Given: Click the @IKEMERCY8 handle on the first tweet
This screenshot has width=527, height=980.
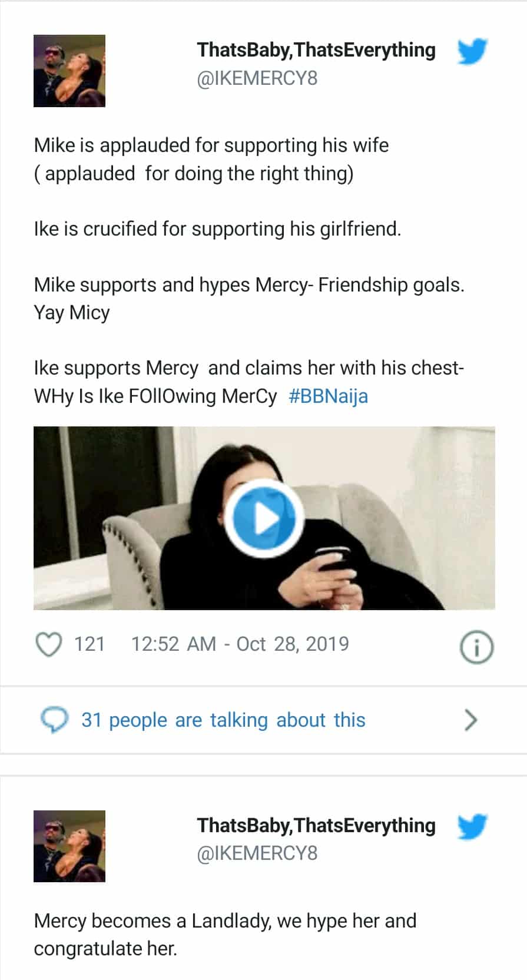Looking at the screenshot, I should coord(257,78).
